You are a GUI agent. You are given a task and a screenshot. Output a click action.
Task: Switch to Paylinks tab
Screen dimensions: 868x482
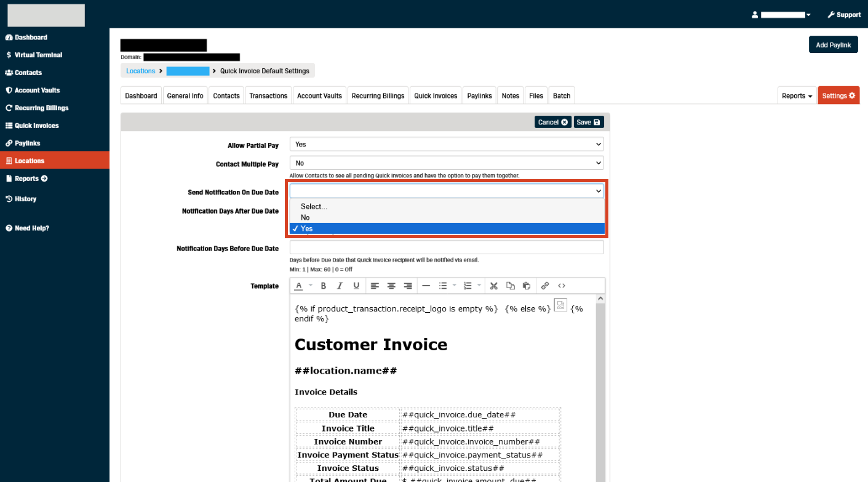pyautogui.click(x=479, y=95)
